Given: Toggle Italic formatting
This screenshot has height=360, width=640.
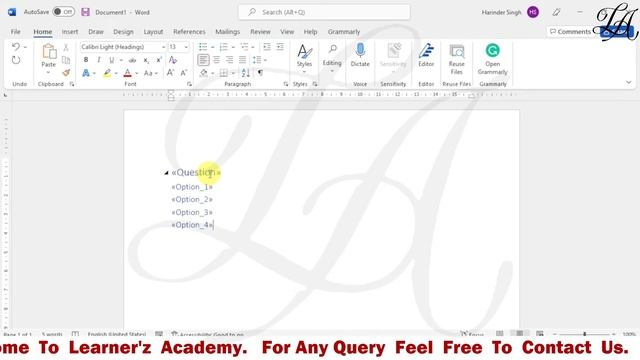Looking at the screenshot, I should click(x=98, y=60).
